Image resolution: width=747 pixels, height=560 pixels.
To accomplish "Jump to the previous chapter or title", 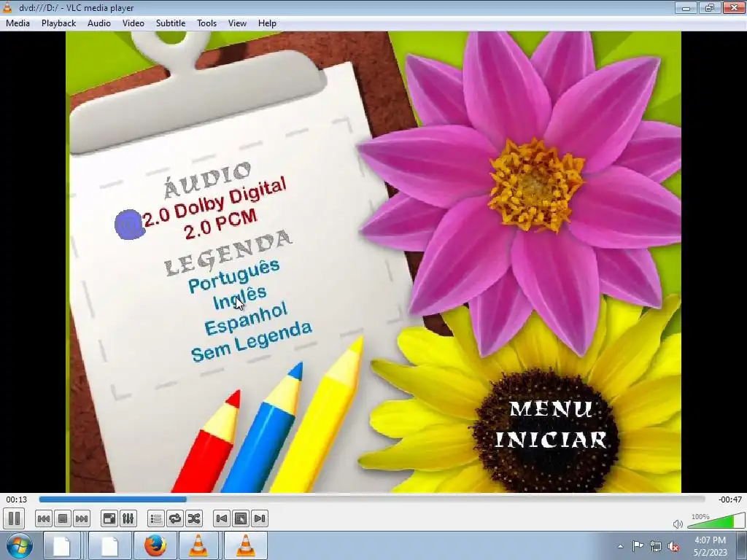I will pyautogui.click(x=43, y=518).
